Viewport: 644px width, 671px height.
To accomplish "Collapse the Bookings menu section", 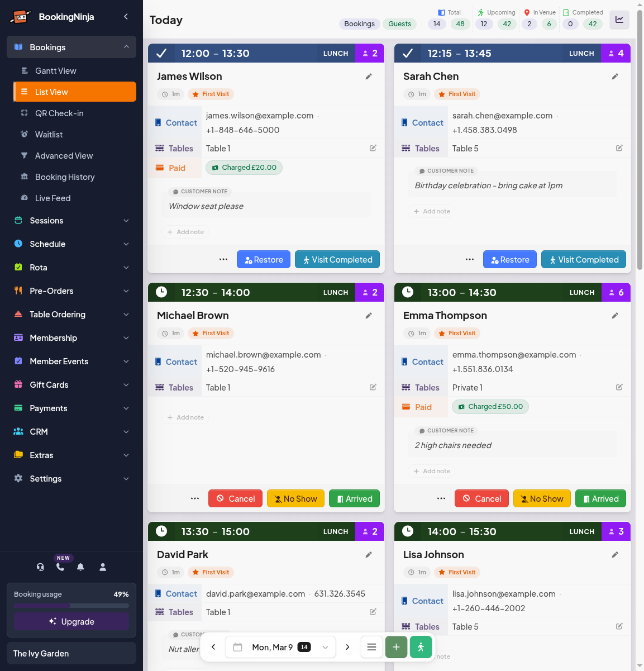I will [x=71, y=47].
